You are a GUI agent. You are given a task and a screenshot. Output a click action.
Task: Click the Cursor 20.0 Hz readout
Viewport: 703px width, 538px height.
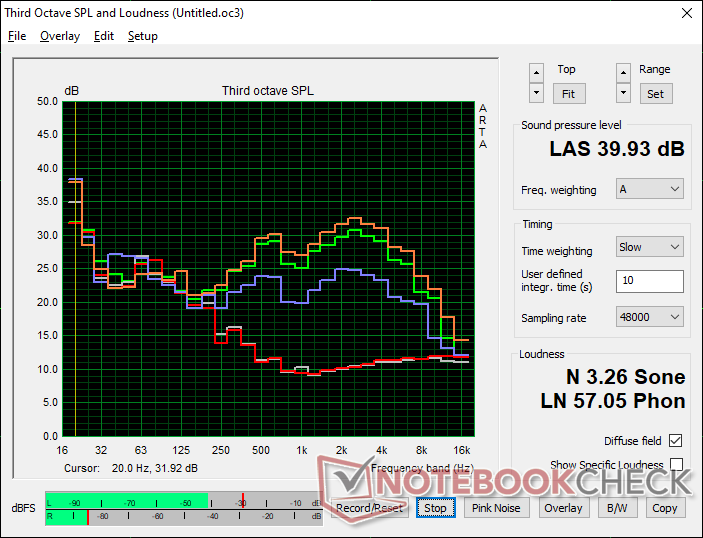(131, 468)
